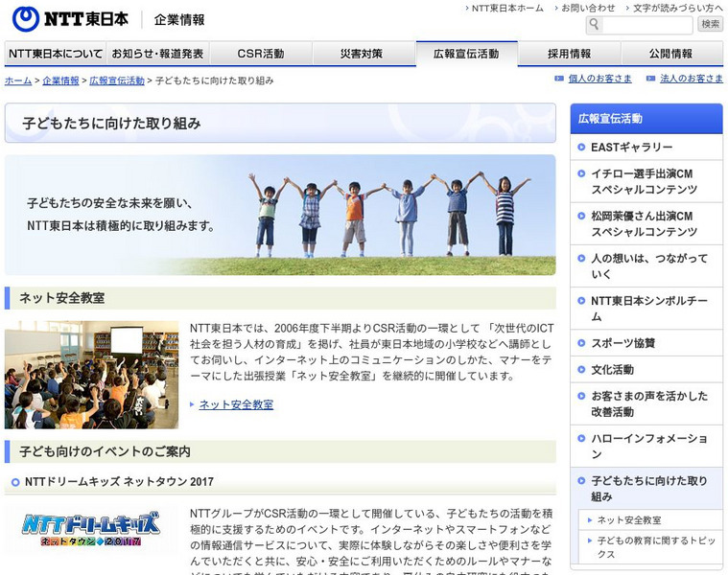Click the NTTドリームキッズ ネットタウン2017 logo
This screenshot has height=575, width=728.
[x=91, y=529]
